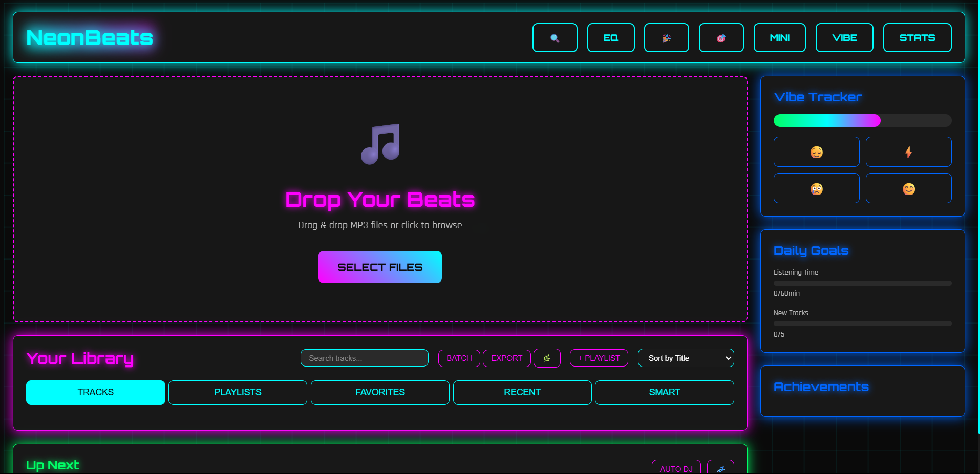Switch to the PLAYLISTS tab
The image size is (980, 474).
click(x=238, y=392)
